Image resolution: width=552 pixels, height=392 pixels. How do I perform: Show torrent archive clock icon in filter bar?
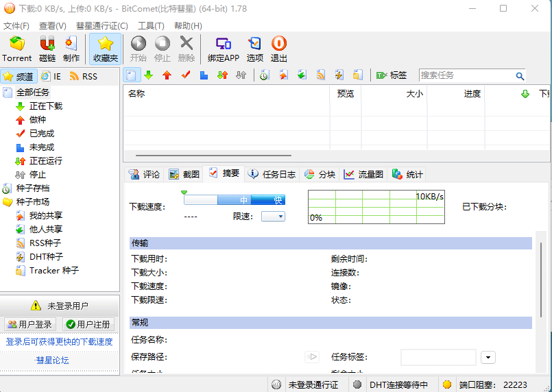tap(265, 75)
